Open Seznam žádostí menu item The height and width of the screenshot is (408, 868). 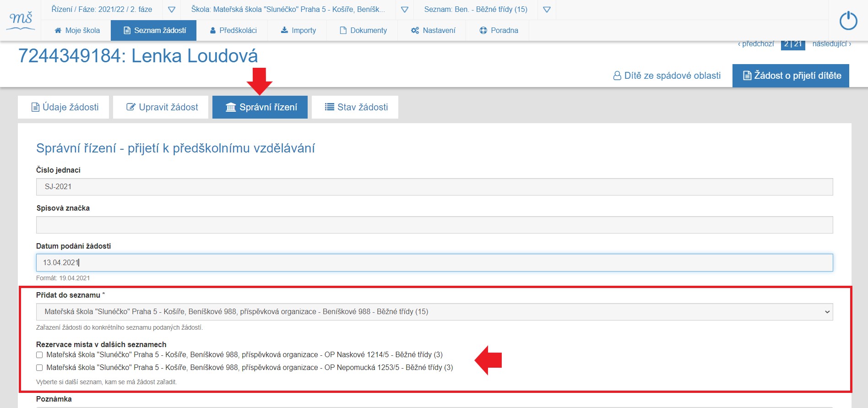(x=155, y=30)
